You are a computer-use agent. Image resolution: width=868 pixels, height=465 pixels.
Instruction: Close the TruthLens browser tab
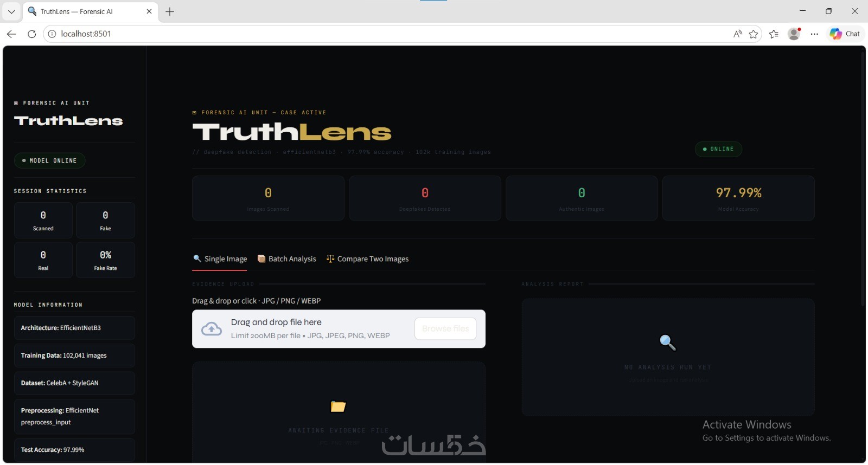[149, 11]
